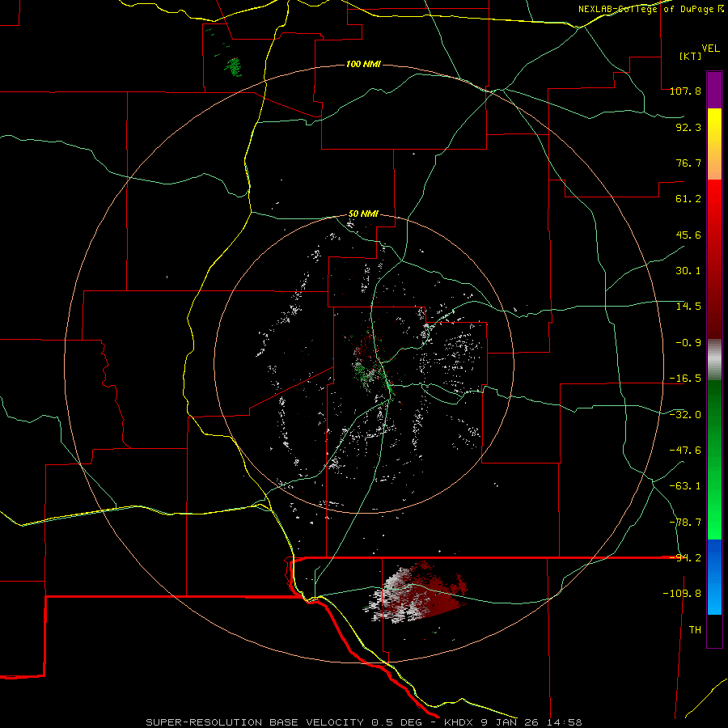
Task: Click the VEL legend title
Action: click(710, 49)
